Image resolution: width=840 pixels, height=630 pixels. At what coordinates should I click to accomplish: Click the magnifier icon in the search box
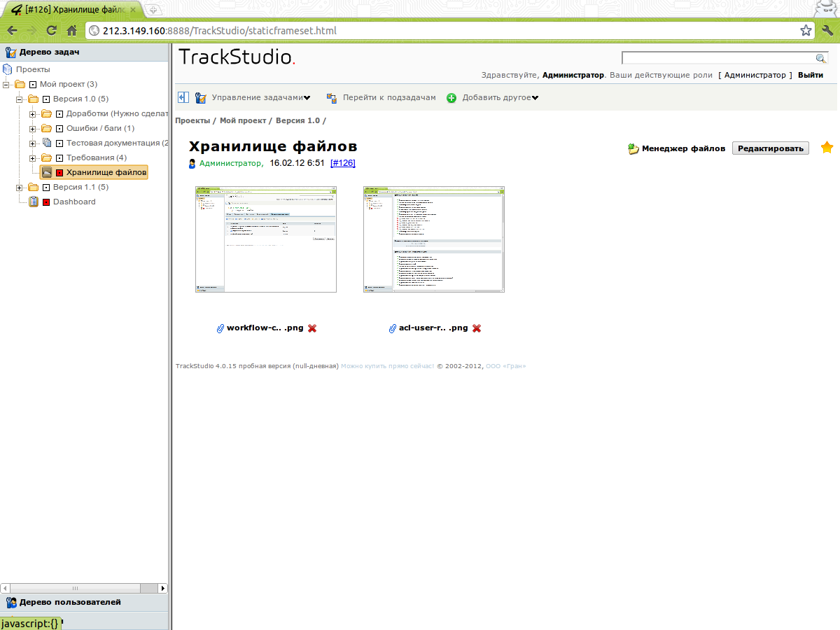tap(821, 58)
